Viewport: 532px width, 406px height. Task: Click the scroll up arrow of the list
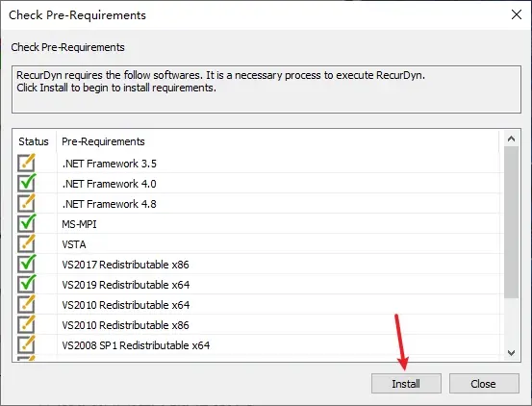[x=511, y=139]
